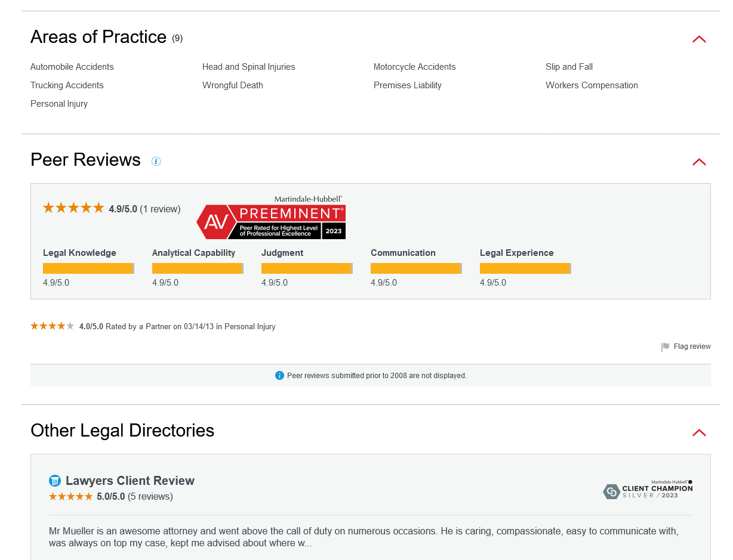Screen dimensions: 733x560
Task: Click the Flag review flag icon
Action: point(665,347)
